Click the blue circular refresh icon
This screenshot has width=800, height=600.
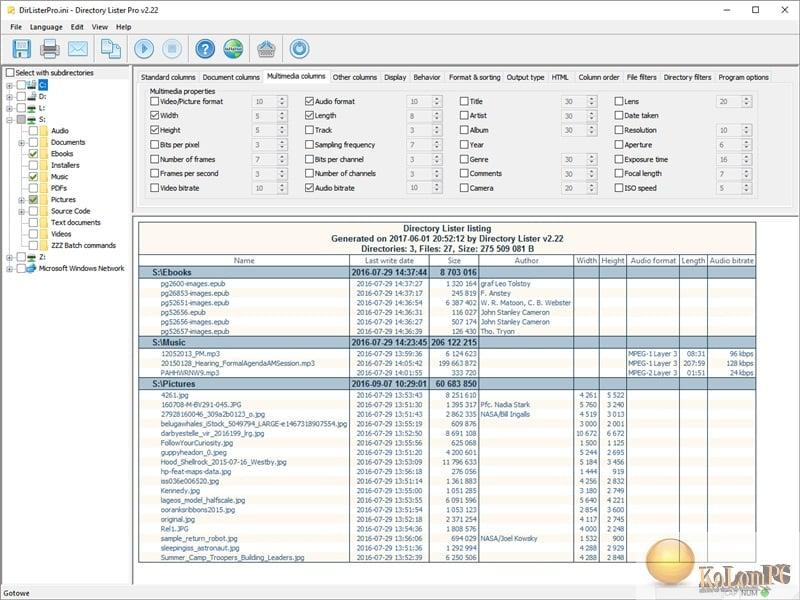click(x=299, y=49)
